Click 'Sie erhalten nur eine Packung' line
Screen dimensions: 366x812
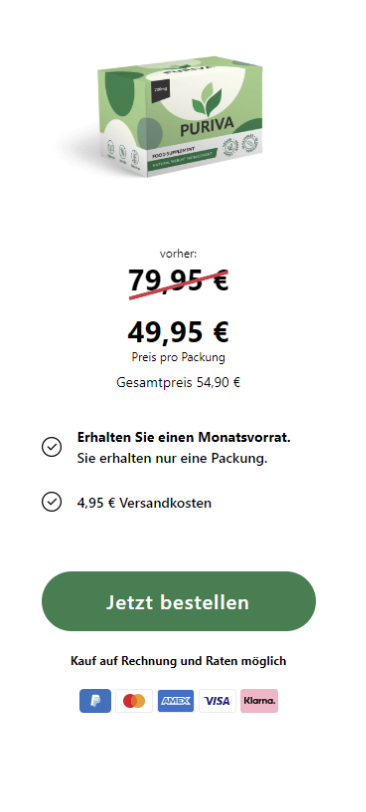[172, 458]
